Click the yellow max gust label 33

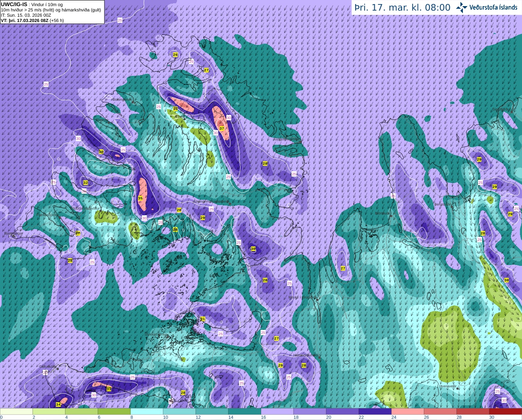pyautogui.click(x=109, y=389)
